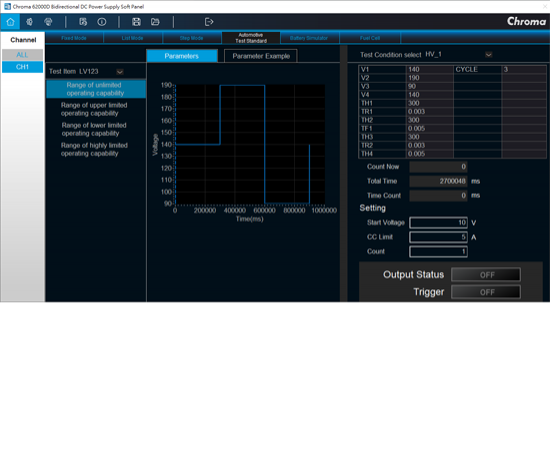This screenshot has height=449, width=550.
Task: Click the document icon after the first separator
Action: pos(83,22)
